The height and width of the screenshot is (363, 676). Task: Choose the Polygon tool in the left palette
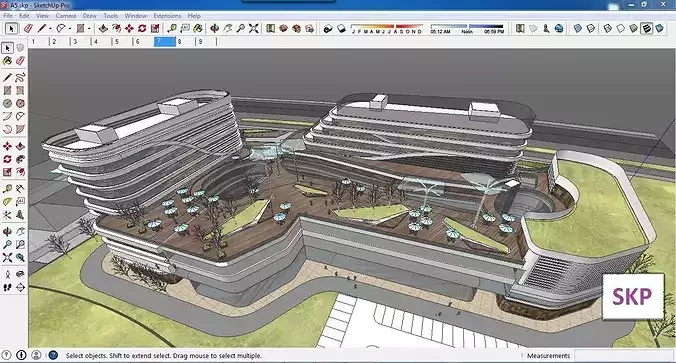coord(20,103)
